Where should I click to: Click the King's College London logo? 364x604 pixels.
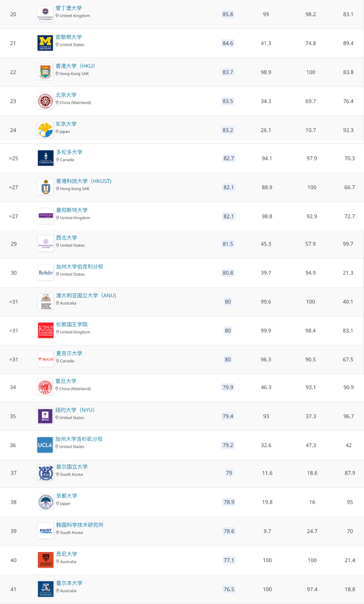(x=46, y=330)
